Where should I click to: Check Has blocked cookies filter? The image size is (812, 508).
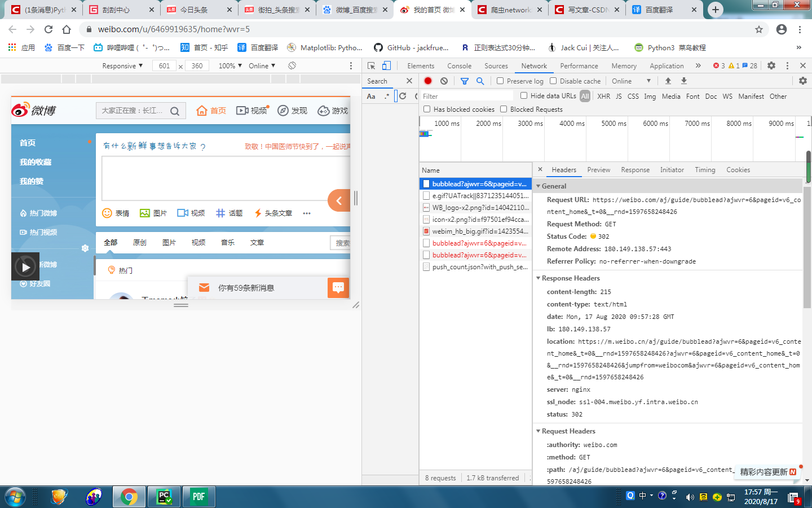click(x=427, y=109)
